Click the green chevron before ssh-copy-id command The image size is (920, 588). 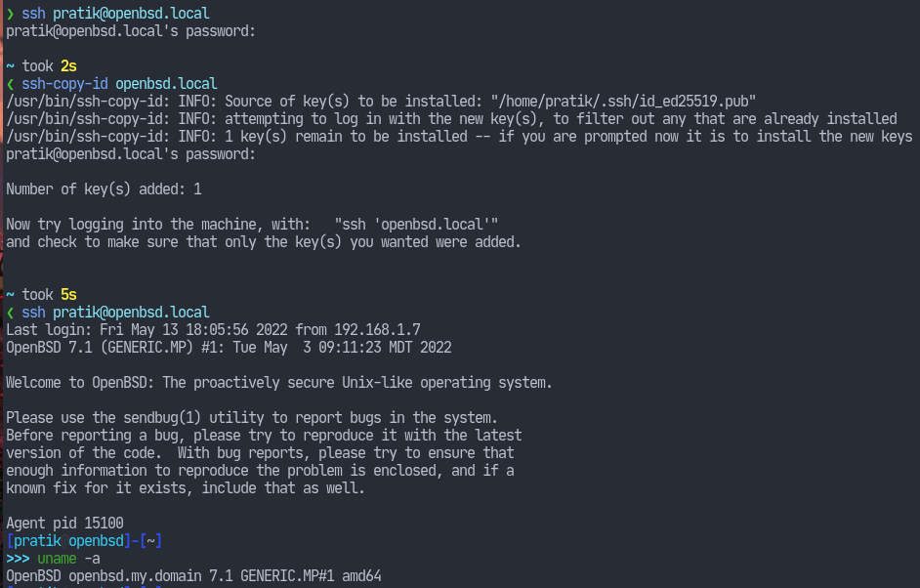point(10,84)
